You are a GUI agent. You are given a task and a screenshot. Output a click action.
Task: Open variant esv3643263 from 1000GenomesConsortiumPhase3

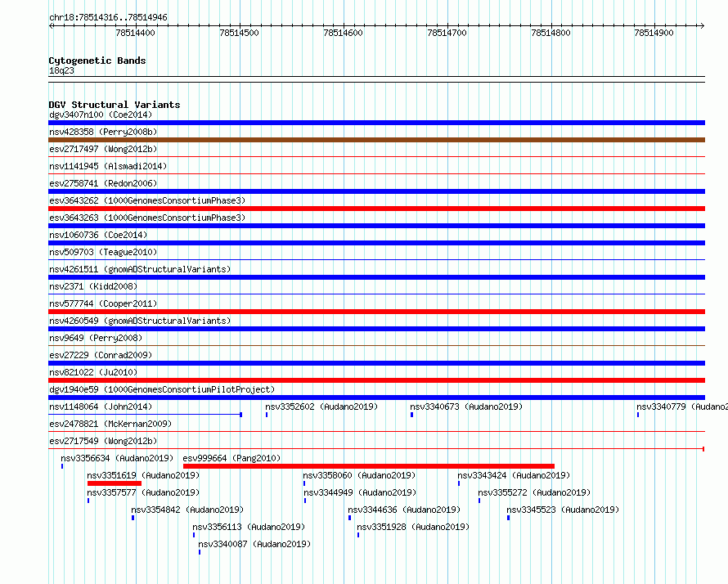tap(147, 218)
